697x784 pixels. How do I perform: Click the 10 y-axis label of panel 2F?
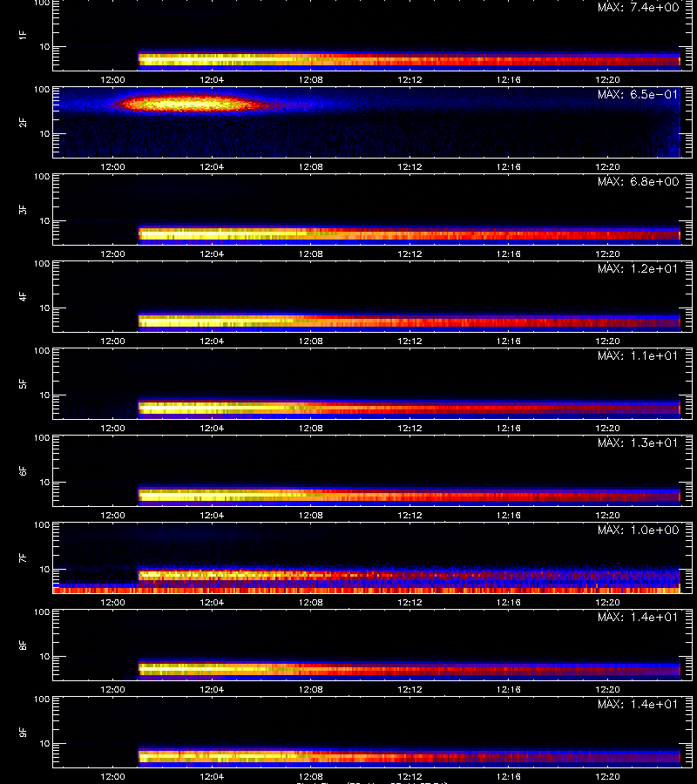[x=45, y=133]
